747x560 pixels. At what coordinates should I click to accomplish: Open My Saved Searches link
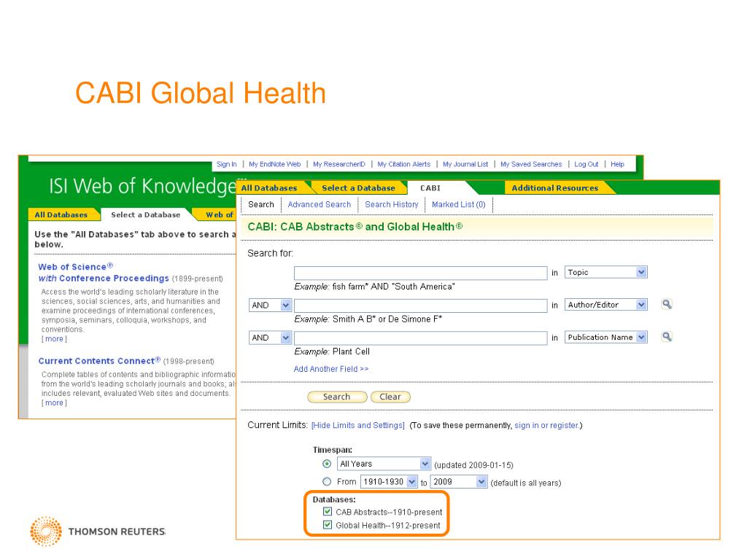pos(531,164)
